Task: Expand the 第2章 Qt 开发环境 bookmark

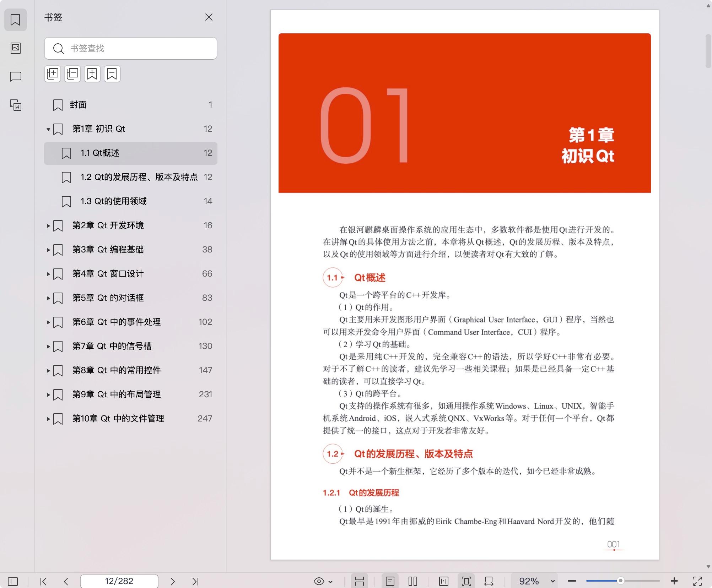Action: tap(48, 226)
